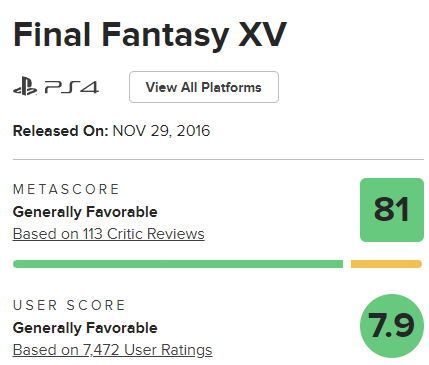Image resolution: width=429 pixels, height=365 pixels.
Task: Click the USER SCORE section label
Action: pos(69,305)
